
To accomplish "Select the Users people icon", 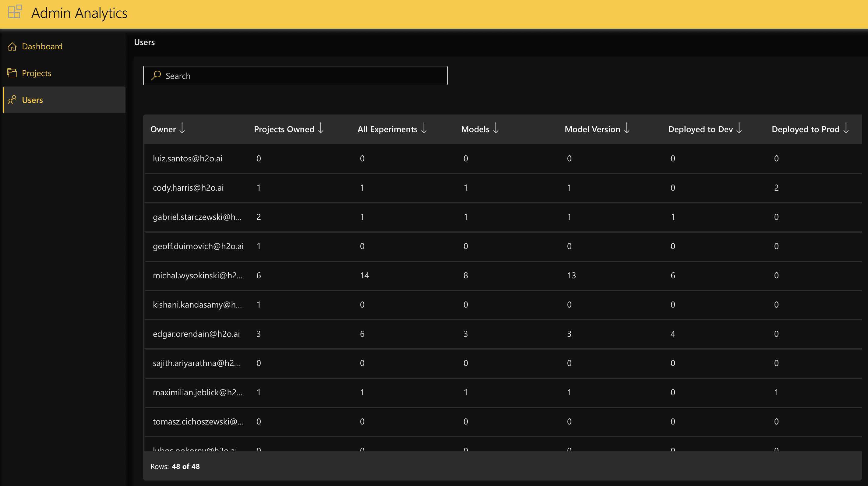I will pos(12,100).
